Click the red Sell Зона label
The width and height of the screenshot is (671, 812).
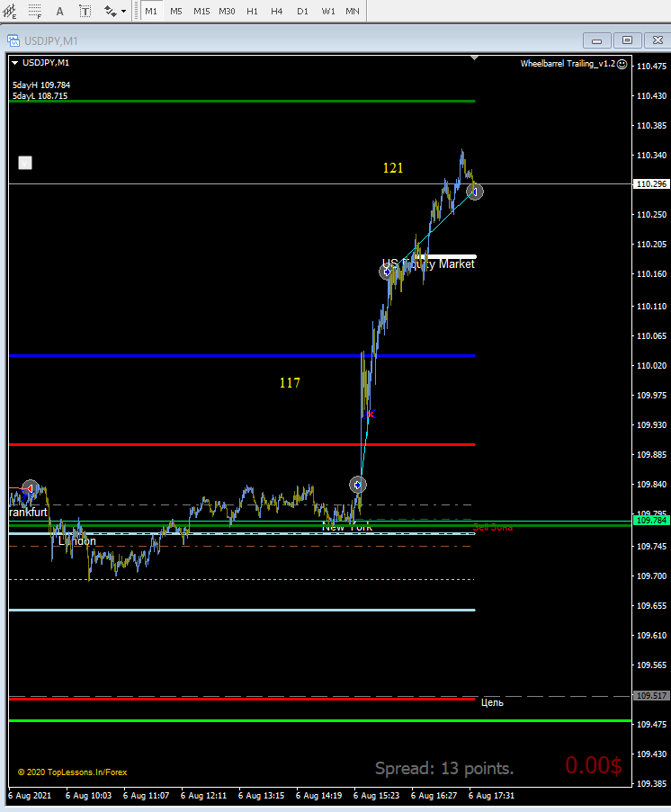(x=493, y=527)
